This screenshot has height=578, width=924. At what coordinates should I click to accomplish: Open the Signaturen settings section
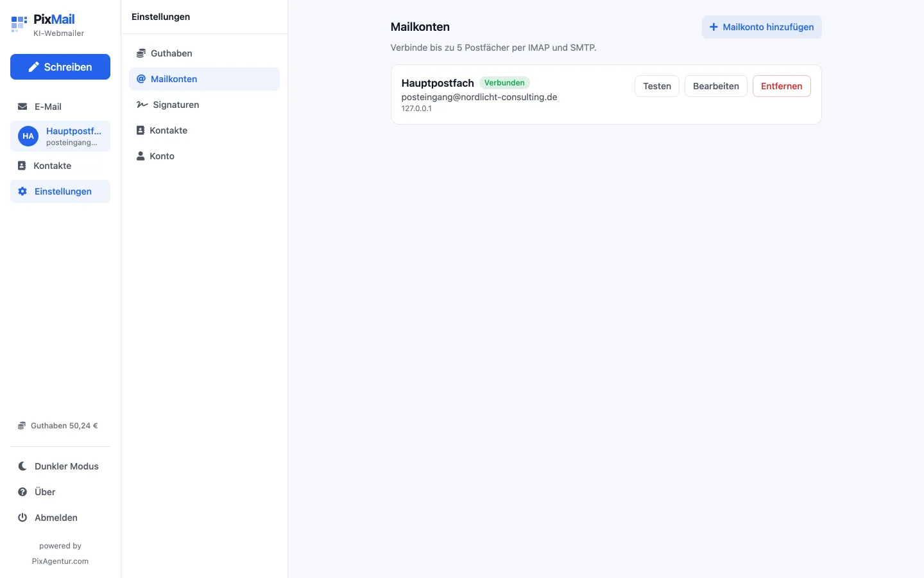click(204, 105)
